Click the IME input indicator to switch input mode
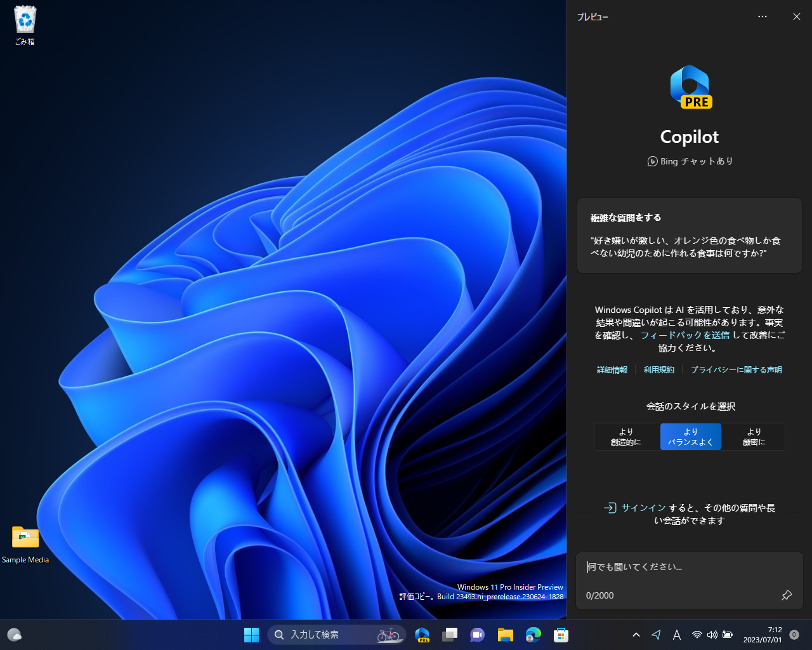Image resolution: width=812 pixels, height=650 pixels. [677, 634]
